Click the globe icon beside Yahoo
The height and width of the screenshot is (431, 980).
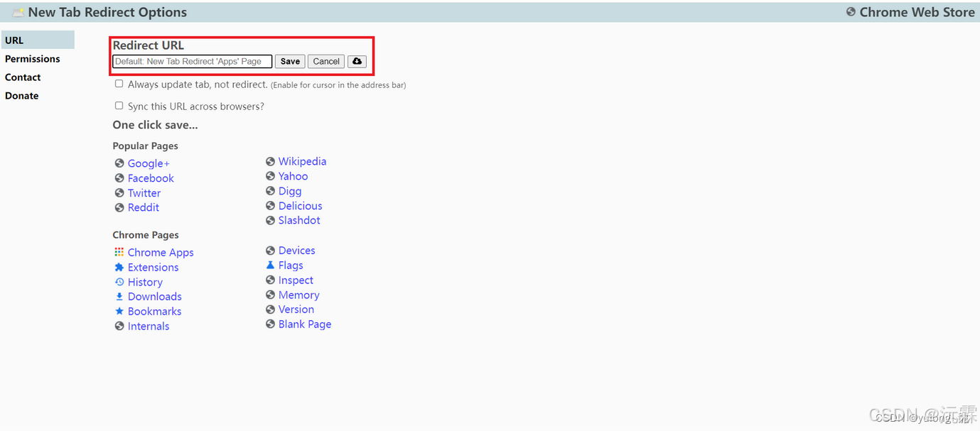[x=270, y=176]
